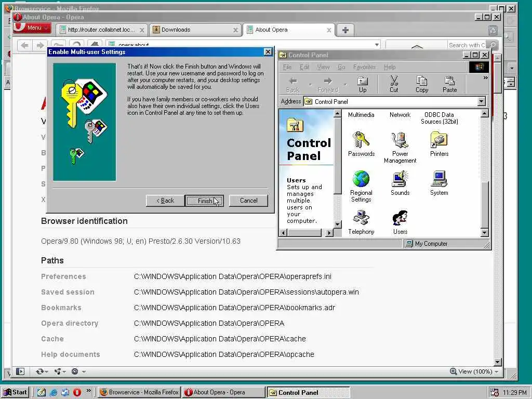Select ODBC Data Sources (32bit) item
Viewport: 532px width, 399px height.
point(439,118)
